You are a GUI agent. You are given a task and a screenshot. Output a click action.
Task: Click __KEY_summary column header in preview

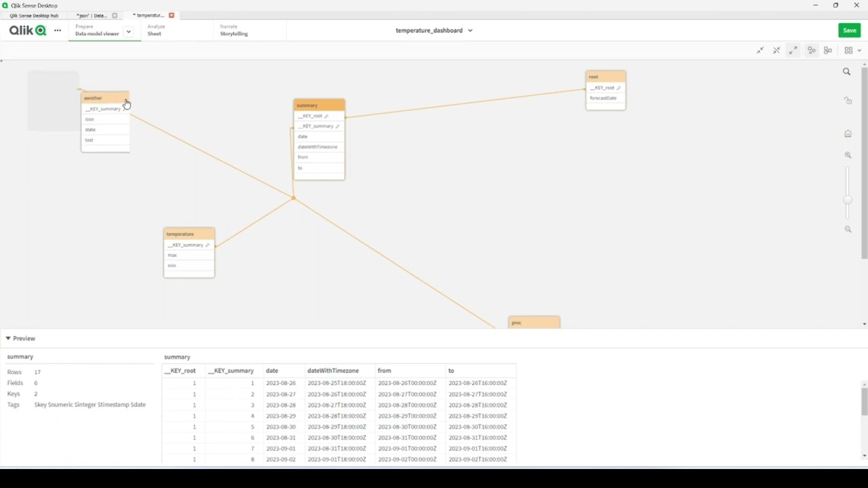click(231, 371)
